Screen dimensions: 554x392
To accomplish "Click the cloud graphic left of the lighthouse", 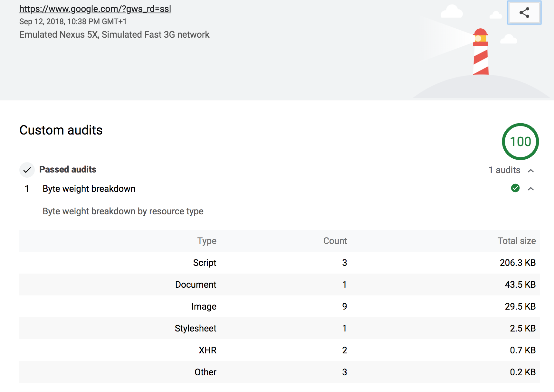I will pyautogui.click(x=452, y=11).
